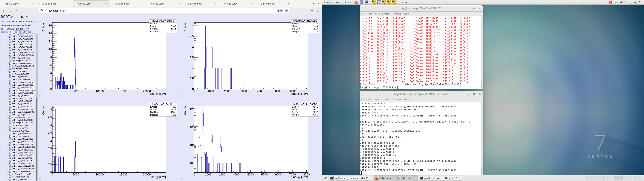
Task: Reload the page in Firefox
Action: pyautogui.click(x=16, y=11)
